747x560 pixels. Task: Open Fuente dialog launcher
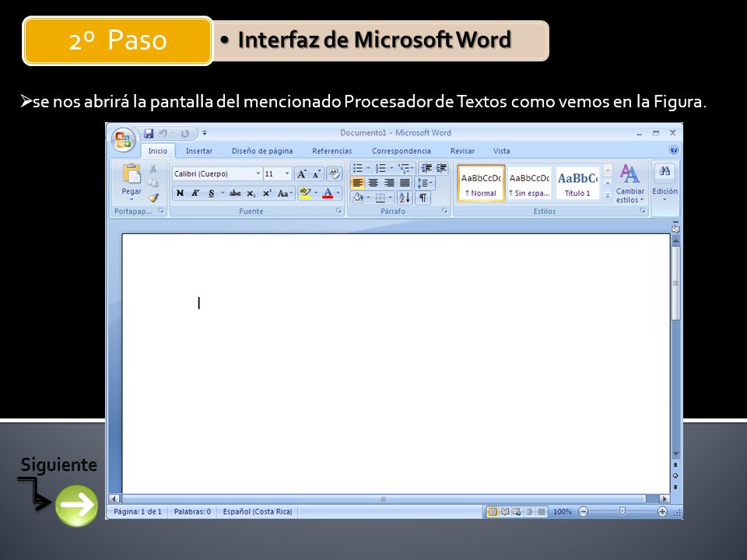[338, 211]
